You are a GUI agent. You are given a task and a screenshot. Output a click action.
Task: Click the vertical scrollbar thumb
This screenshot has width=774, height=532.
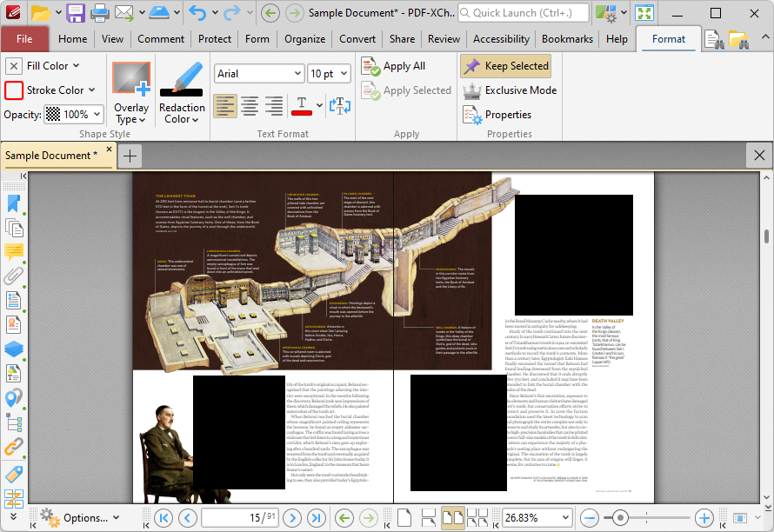766,236
